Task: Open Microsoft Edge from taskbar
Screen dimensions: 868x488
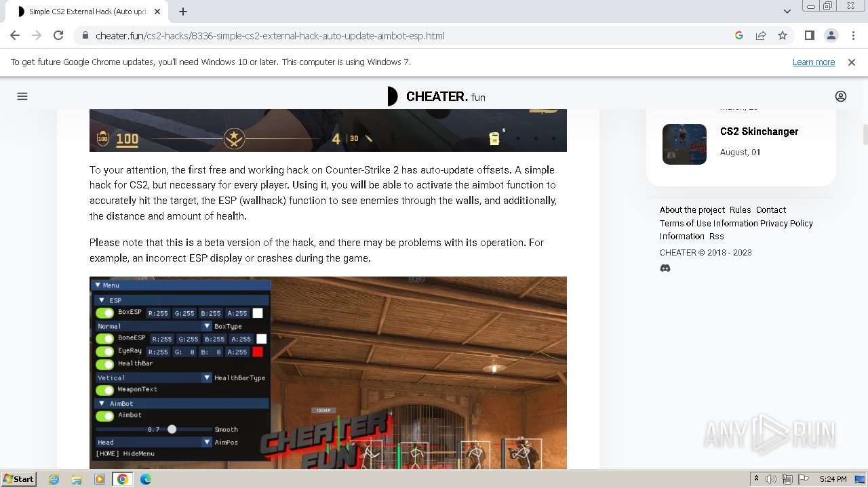Action: point(146,479)
